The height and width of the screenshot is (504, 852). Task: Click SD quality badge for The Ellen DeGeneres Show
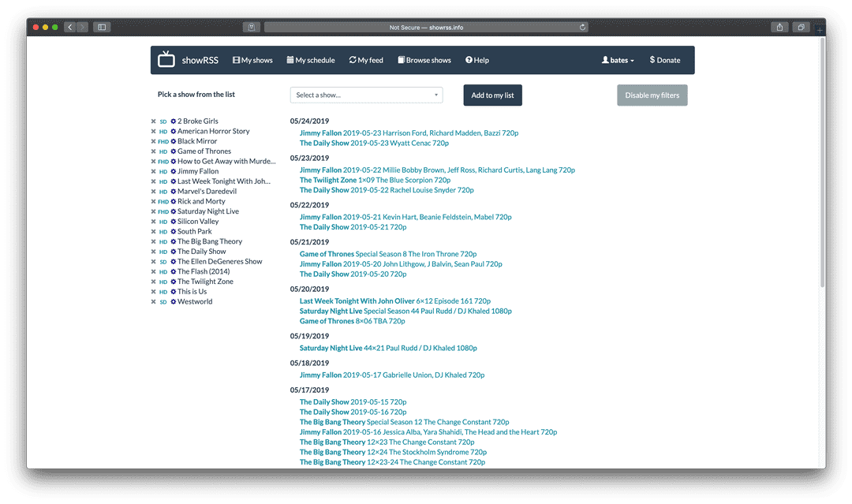tap(163, 262)
